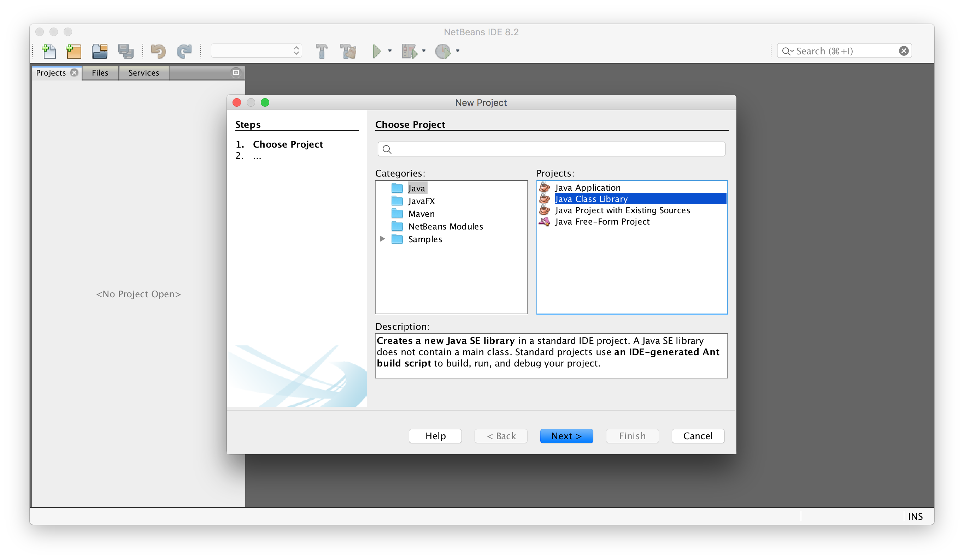Switch to the Projects tab
Viewport: 964px width, 560px height.
[51, 73]
